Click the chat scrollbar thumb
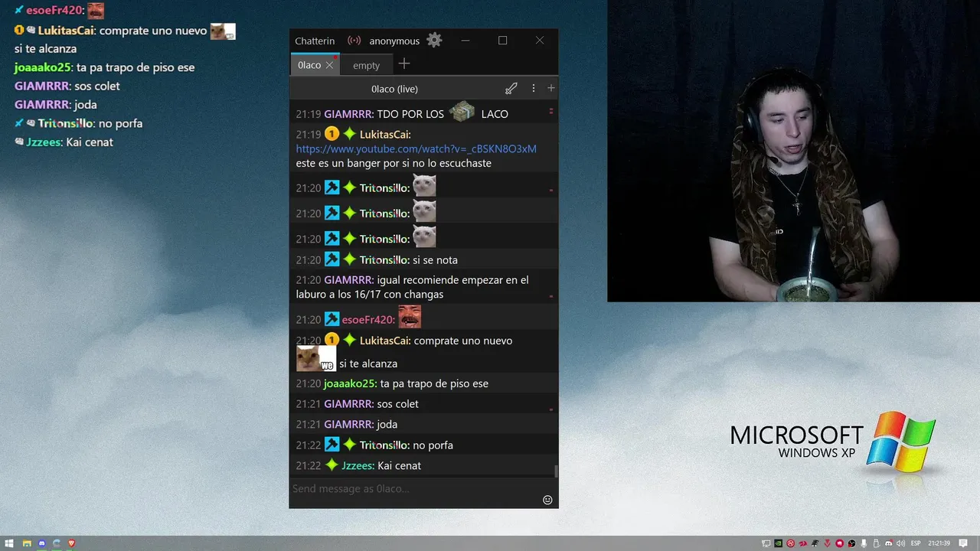This screenshot has height=551, width=980. (556, 471)
